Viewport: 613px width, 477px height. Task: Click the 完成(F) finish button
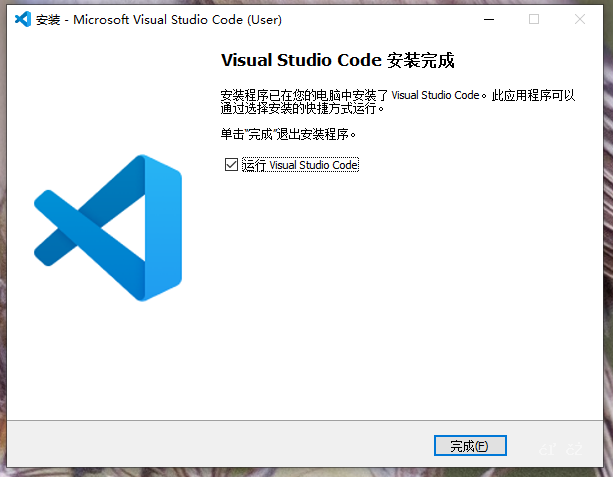(470, 445)
